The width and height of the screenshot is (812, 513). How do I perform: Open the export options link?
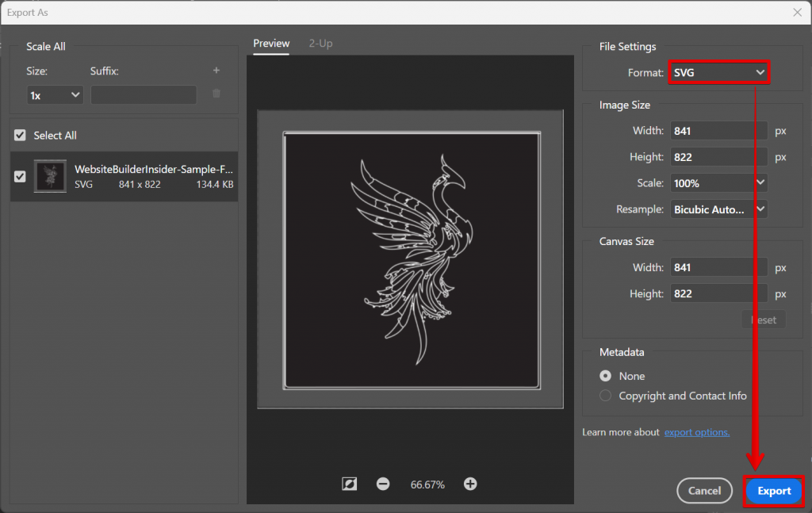tap(696, 432)
